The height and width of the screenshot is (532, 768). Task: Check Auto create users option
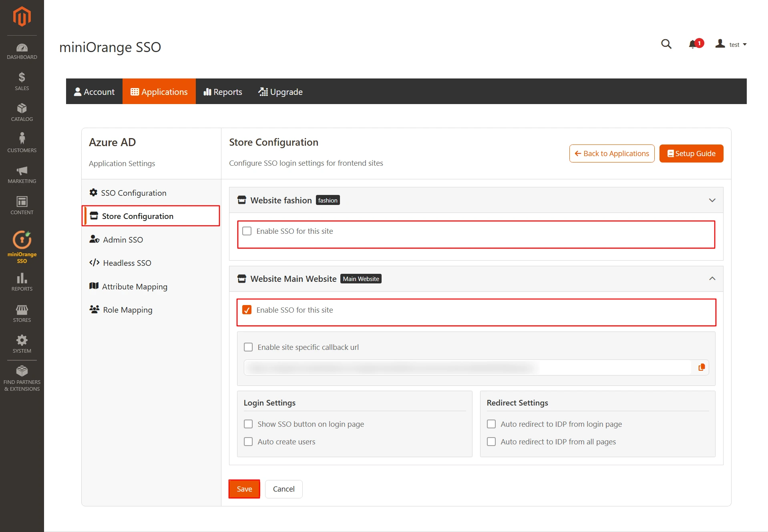tap(248, 441)
